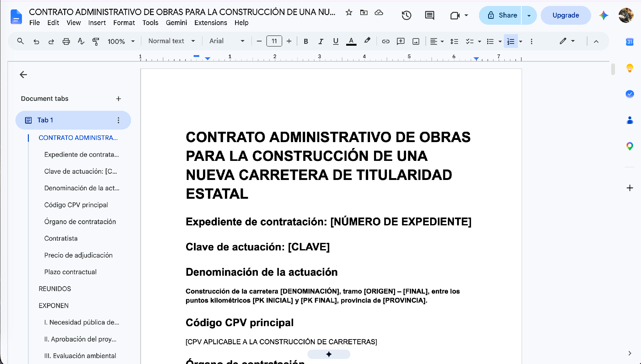The width and height of the screenshot is (641, 364).
Task: Open version history clock icon
Action: pyautogui.click(x=406, y=15)
